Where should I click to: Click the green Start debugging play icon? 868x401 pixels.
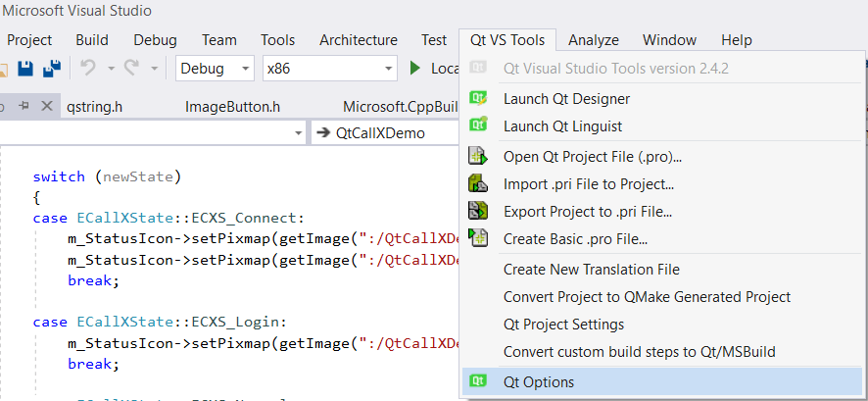(415, 69)
